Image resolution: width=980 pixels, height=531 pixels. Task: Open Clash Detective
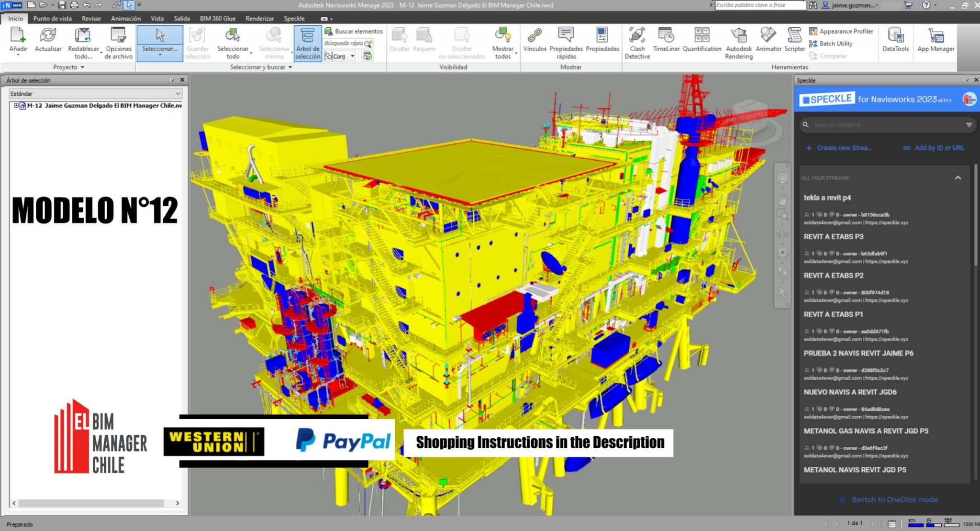(x=637, y=42)
